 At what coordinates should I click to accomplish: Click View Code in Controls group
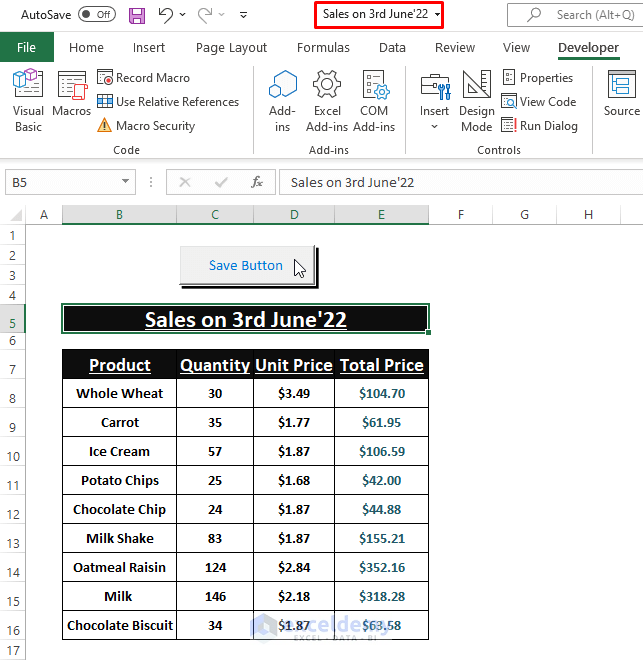538,102
